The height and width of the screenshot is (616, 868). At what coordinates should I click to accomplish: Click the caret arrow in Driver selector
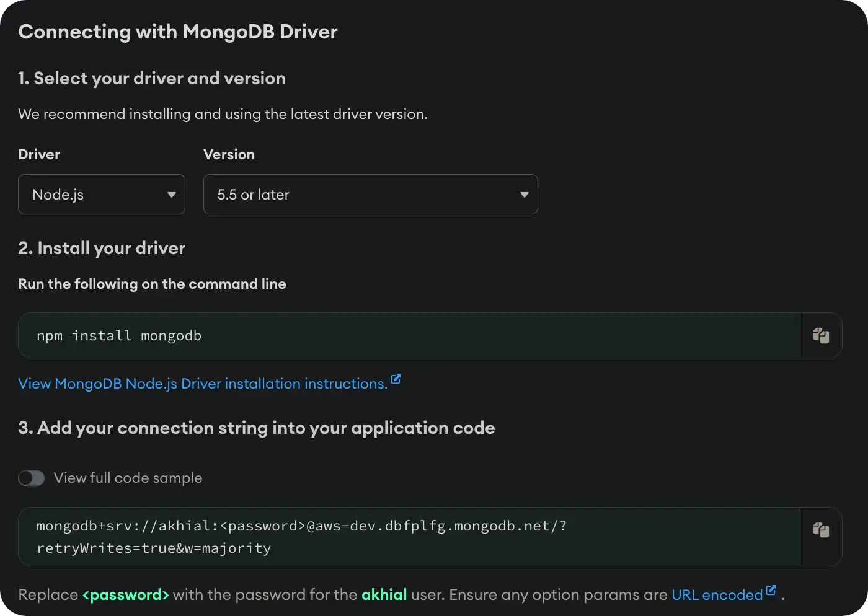[x=172, y=195]
